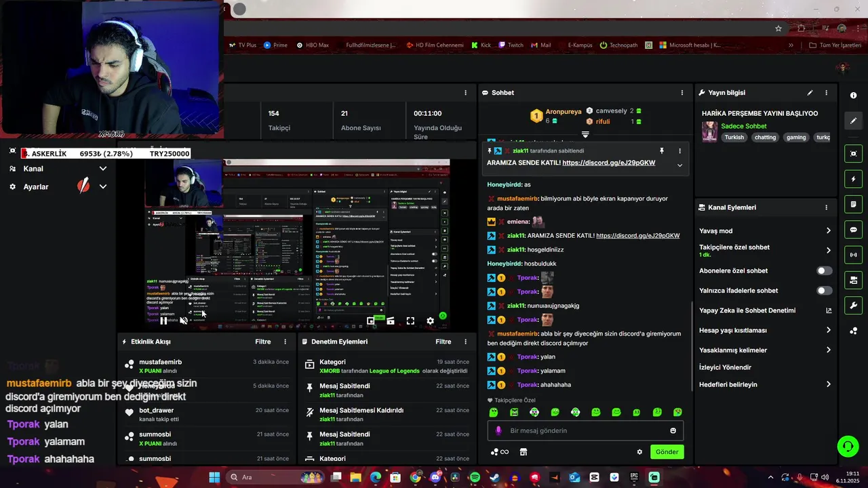Open the pinned discord.gg invite link
868x488 pixels.
pos(608,163)
